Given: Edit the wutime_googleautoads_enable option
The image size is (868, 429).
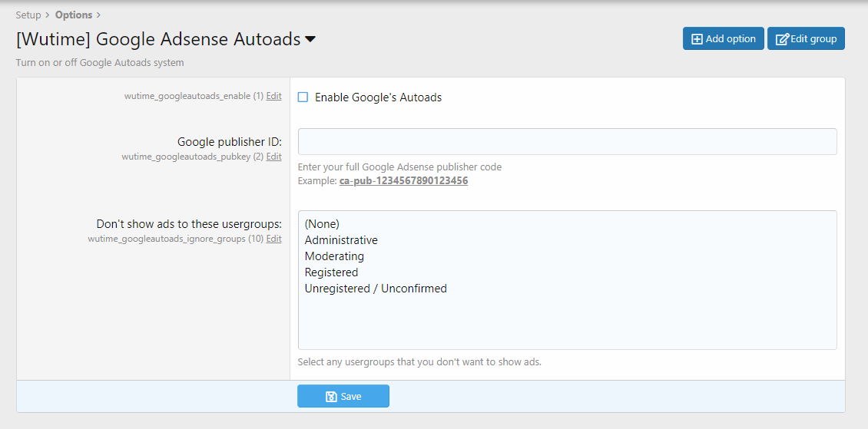Looking at the screenshot, I should tap(273, 96).
